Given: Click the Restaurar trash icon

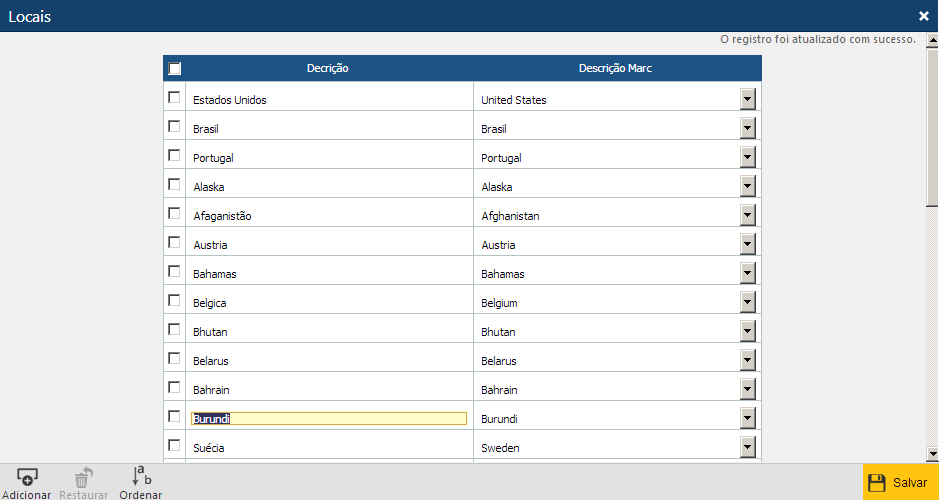Looking at the screenshot, I should [84, 478].
